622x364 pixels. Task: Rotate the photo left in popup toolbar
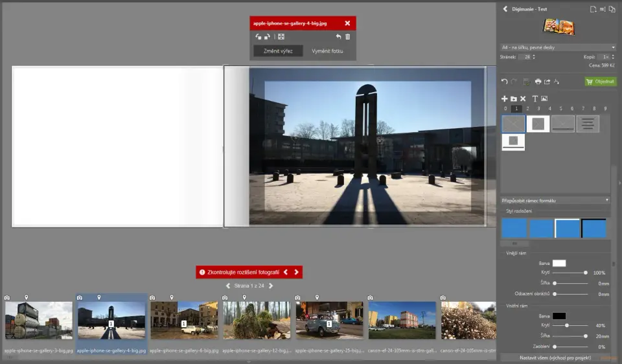click(x=259, y=37)
